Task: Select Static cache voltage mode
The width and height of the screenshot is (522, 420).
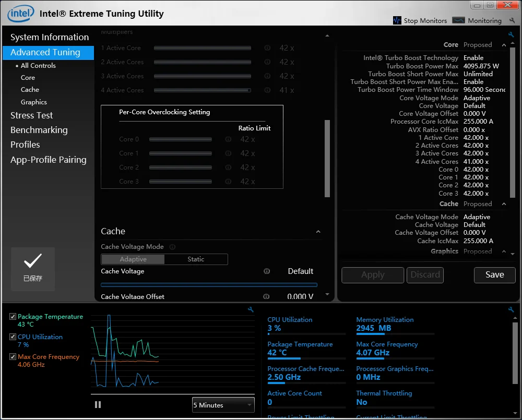Action: tap(196, 259)
